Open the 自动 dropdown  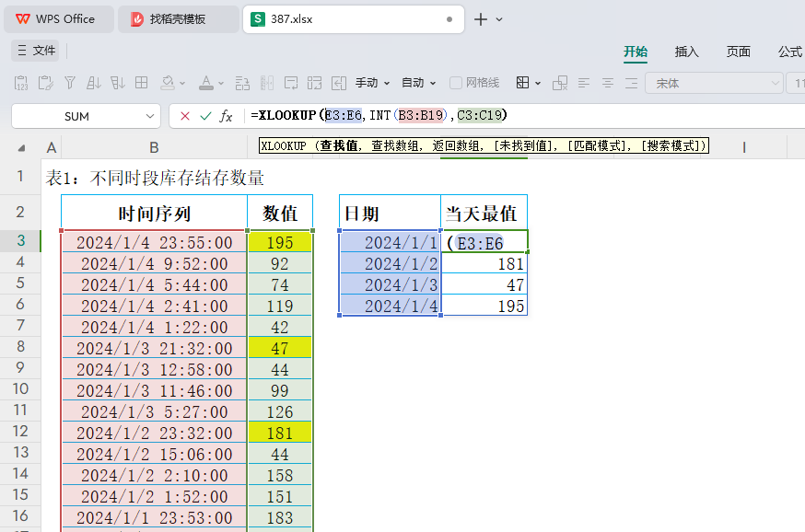pyautogui.click(x=418, y=83)
